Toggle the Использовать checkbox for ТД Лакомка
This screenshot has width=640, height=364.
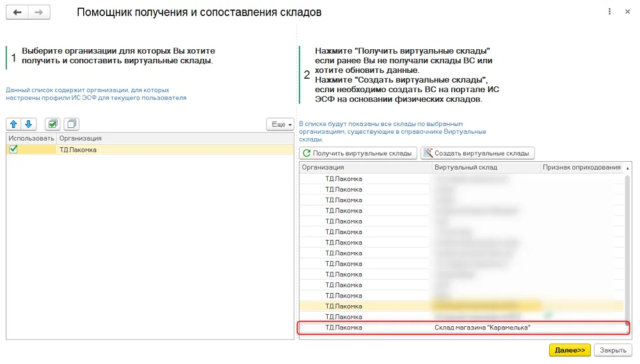tap(13, 149)
